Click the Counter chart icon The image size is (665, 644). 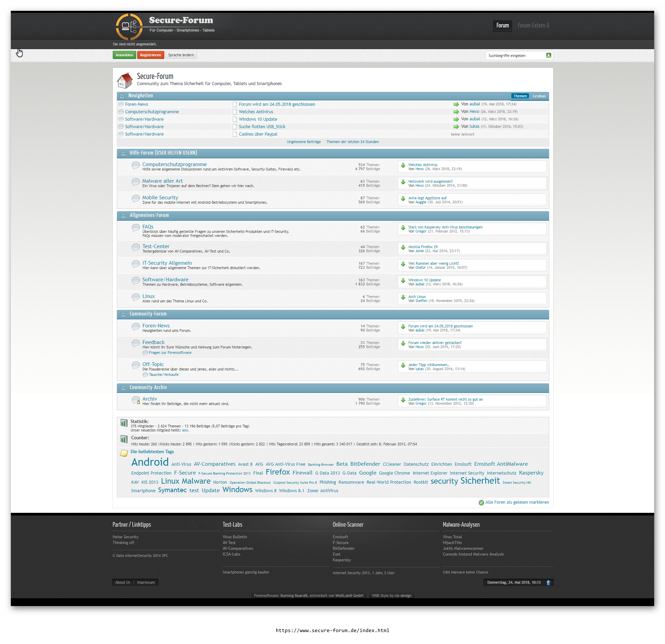(x=124, y=439)
